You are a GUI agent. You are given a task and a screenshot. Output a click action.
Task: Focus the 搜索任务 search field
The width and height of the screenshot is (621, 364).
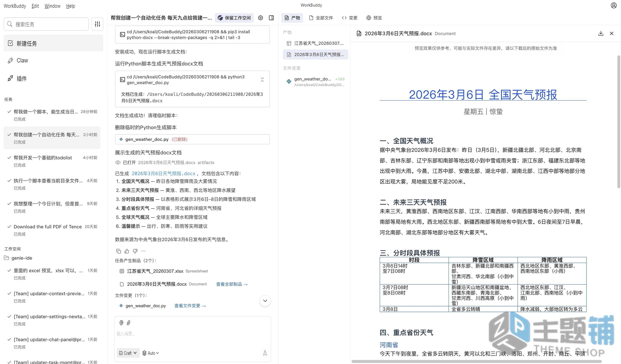pyautogui.click(x=46, y=24)
